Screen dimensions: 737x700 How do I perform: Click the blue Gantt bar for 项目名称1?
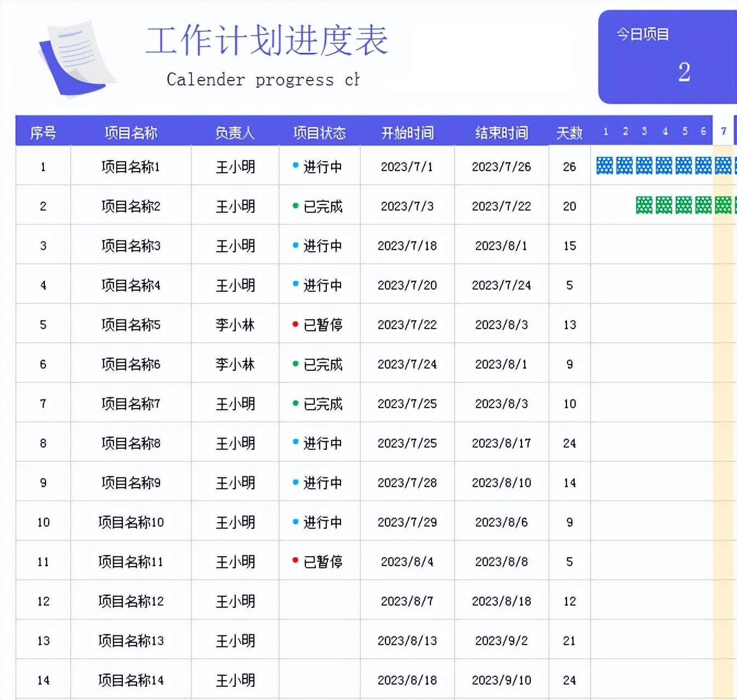click(x=665, y=166)
